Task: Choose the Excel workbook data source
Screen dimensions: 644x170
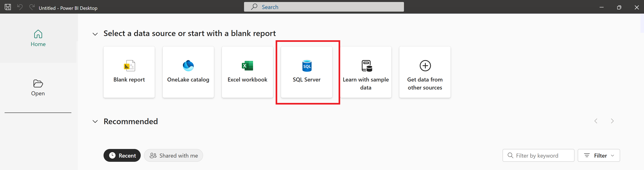Action: [x=247, y=72]
